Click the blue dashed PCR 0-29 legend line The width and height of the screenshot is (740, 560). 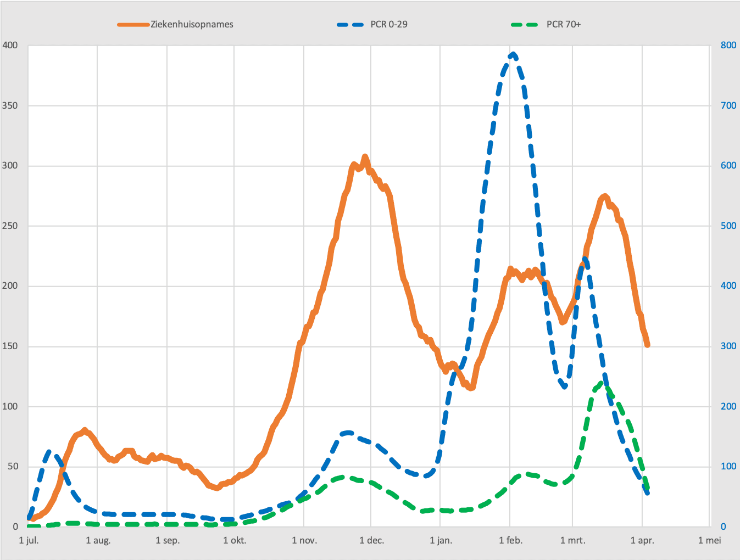[x=350, y=25]
